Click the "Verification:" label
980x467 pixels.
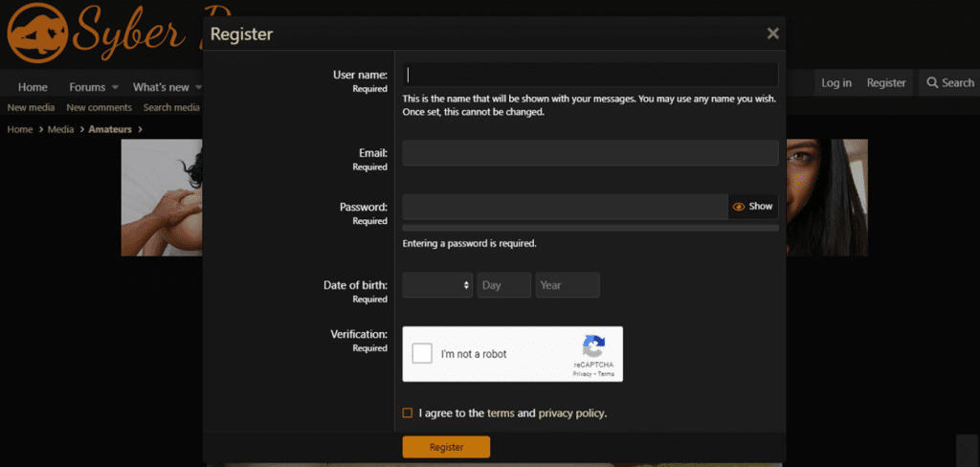click(x=359, y=334)
